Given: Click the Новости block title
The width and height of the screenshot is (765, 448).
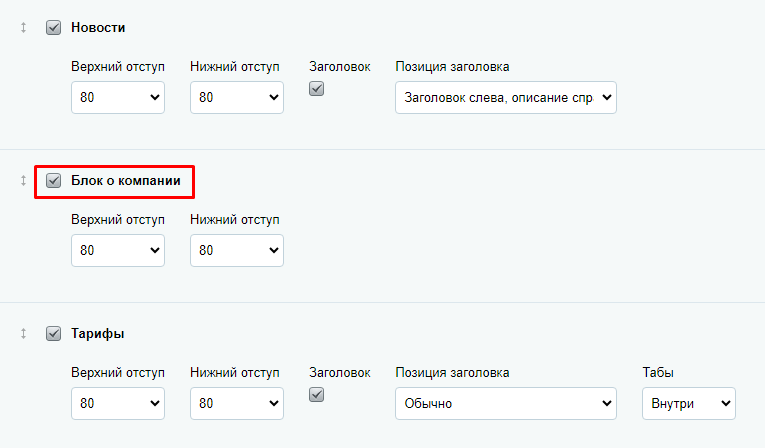Looking at the screenshot, I should 98,28.
